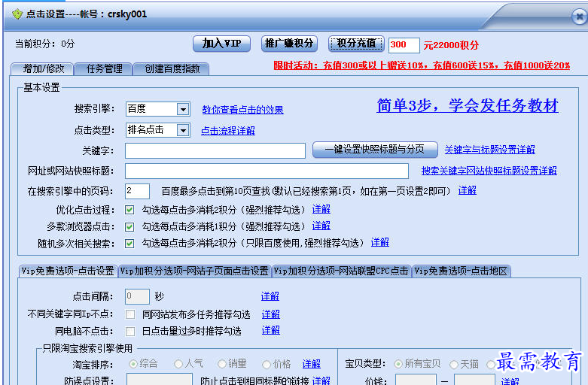Screen dimensions: 588x385
Task: Toggle the 优化点击过程 checkbox
Action: tap(129, 210)
